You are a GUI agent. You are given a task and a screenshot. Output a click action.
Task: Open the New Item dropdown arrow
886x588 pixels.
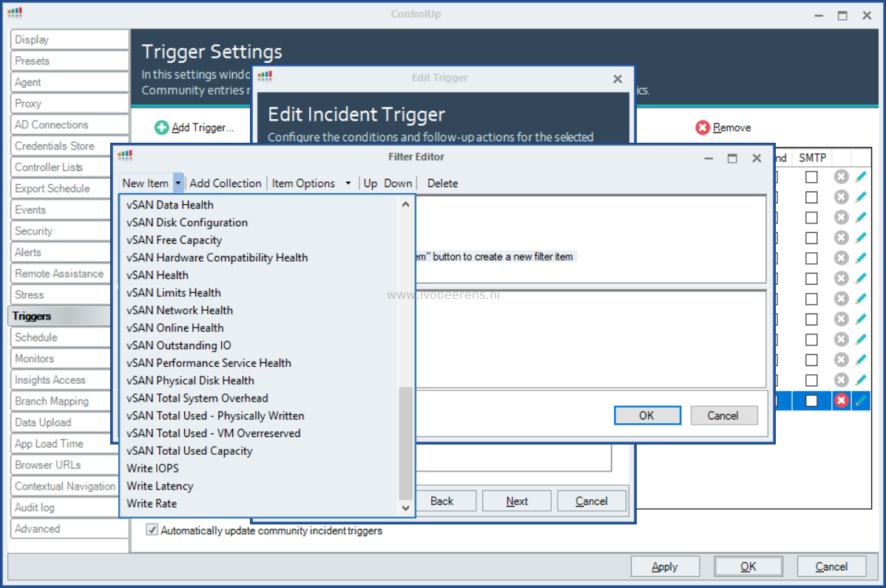pos(178,183)
